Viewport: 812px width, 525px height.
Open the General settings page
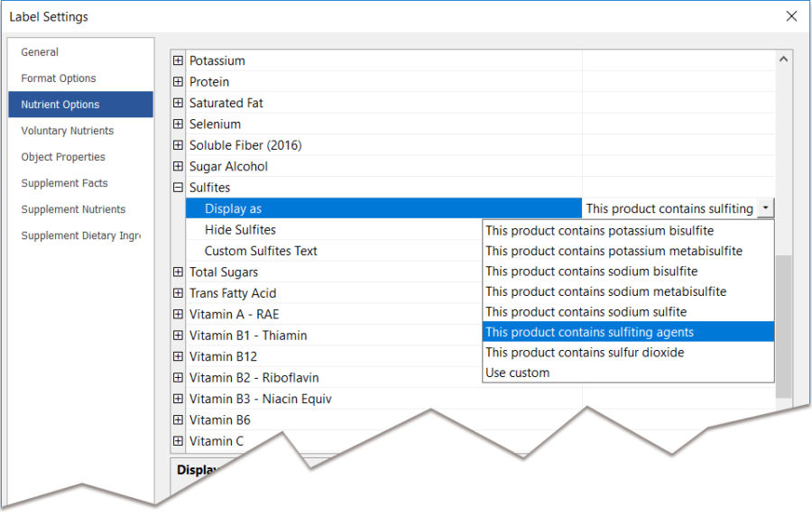point(40,52)
